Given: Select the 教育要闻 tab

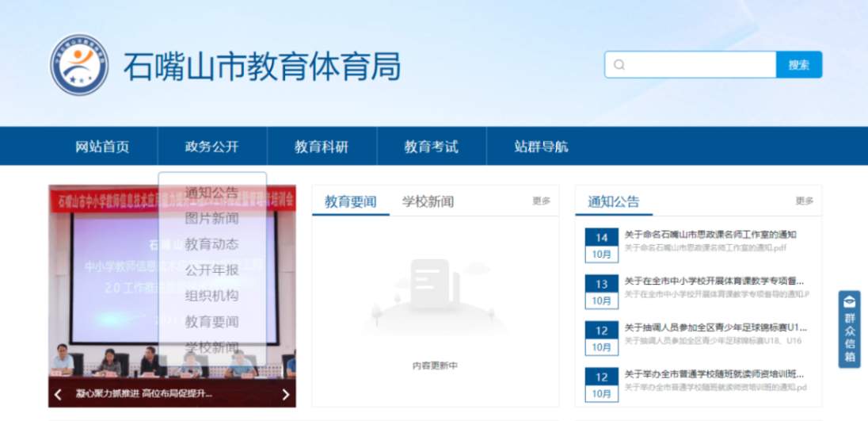Looking at the screenshot, I should click(x=350, y=201).
